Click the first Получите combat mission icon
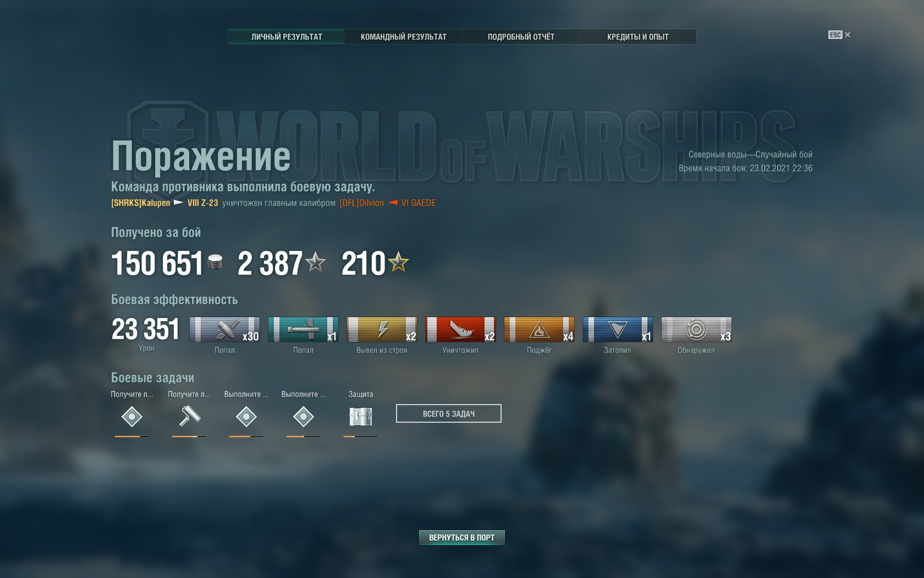Viewport: 924px width, 578px height. click(x=132, y=417)
